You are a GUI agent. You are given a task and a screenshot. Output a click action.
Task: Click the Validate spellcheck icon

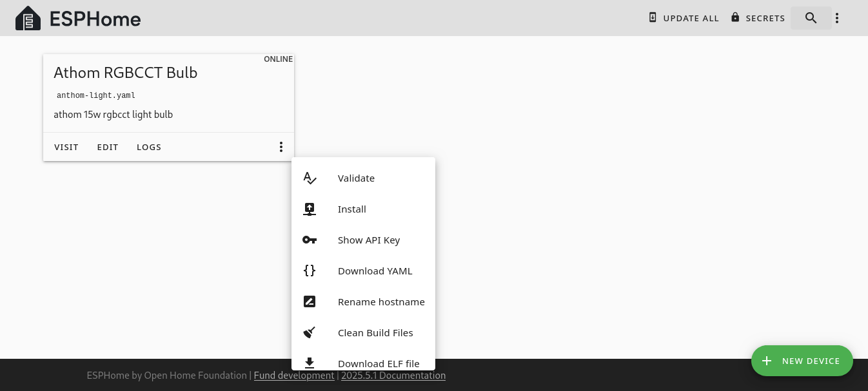click(x=310, y=178)
